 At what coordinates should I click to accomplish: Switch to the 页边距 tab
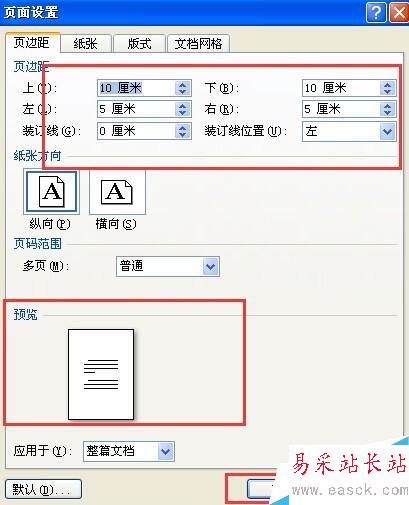33,43
